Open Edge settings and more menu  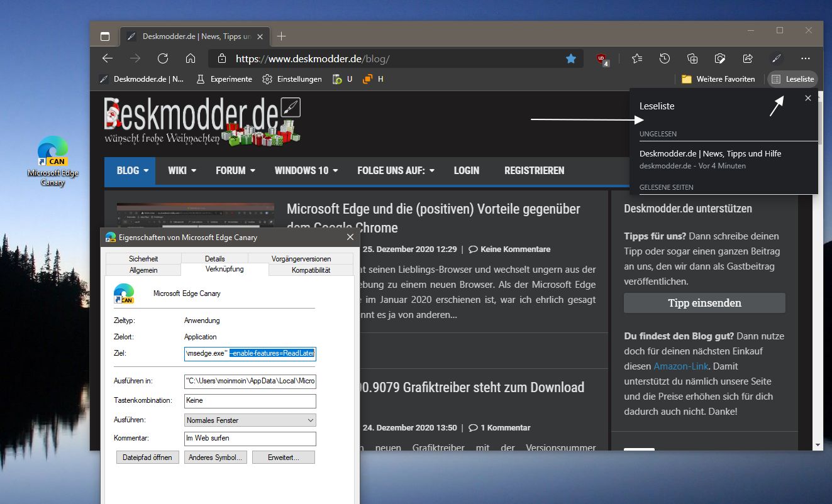[x=806, y=58]
